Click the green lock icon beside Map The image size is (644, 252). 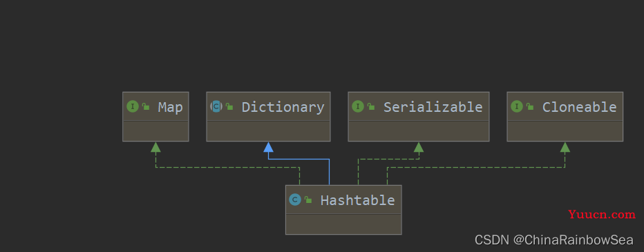coord(146,107)
